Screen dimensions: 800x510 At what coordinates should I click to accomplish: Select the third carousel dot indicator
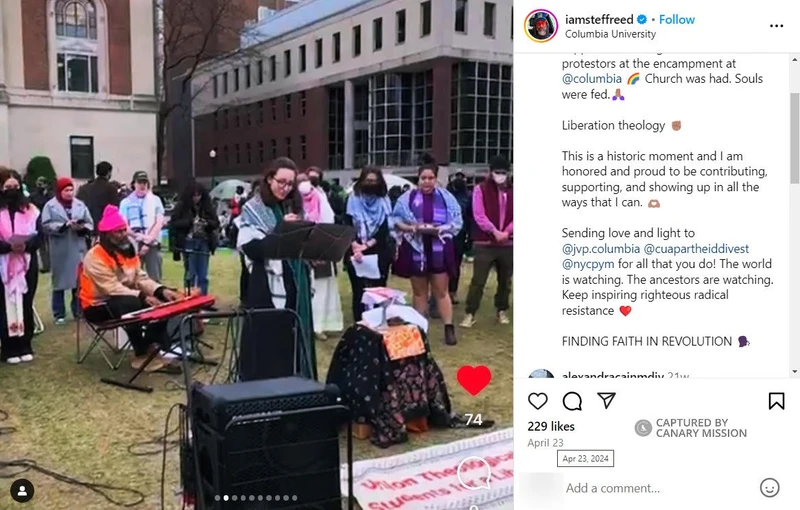[x=234, y=498]
